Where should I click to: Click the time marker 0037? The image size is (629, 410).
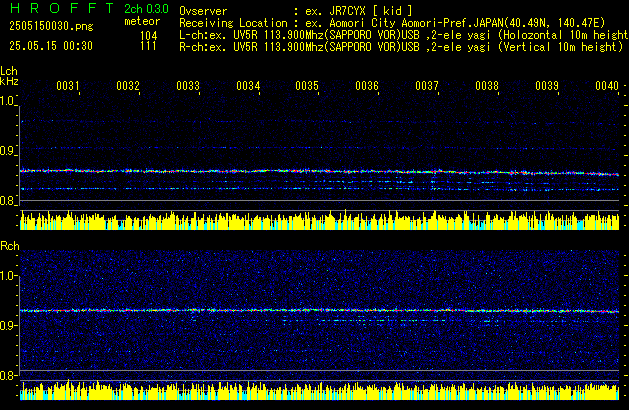tap(427, 86)
